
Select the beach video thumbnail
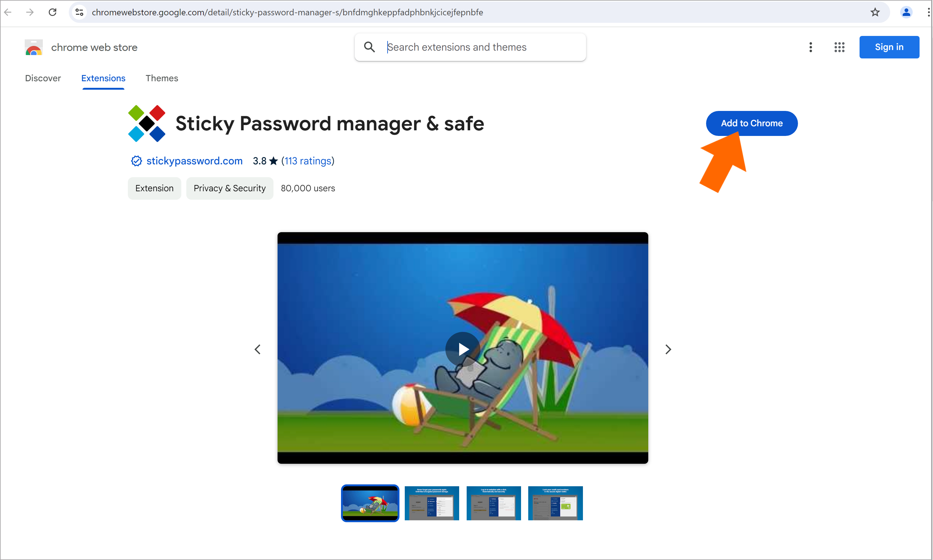pyautogui.click(x=370, y=503)
